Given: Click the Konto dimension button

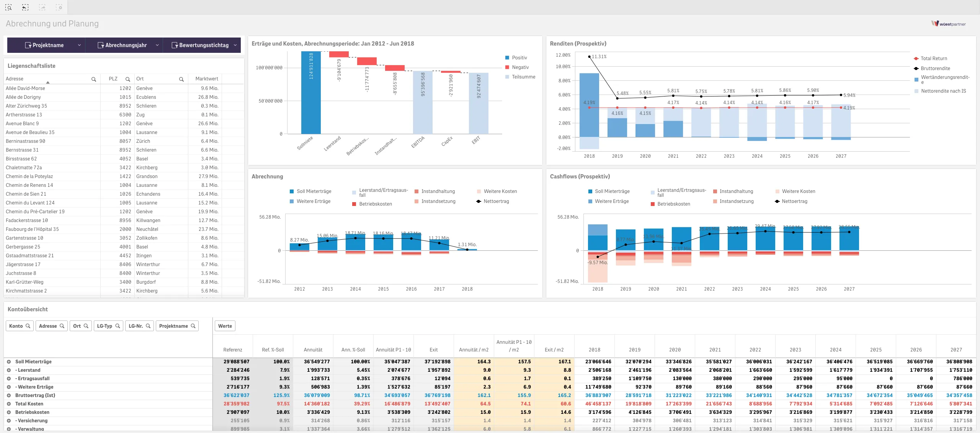Looking at the screenshot, I should click(x=20, y=326).
